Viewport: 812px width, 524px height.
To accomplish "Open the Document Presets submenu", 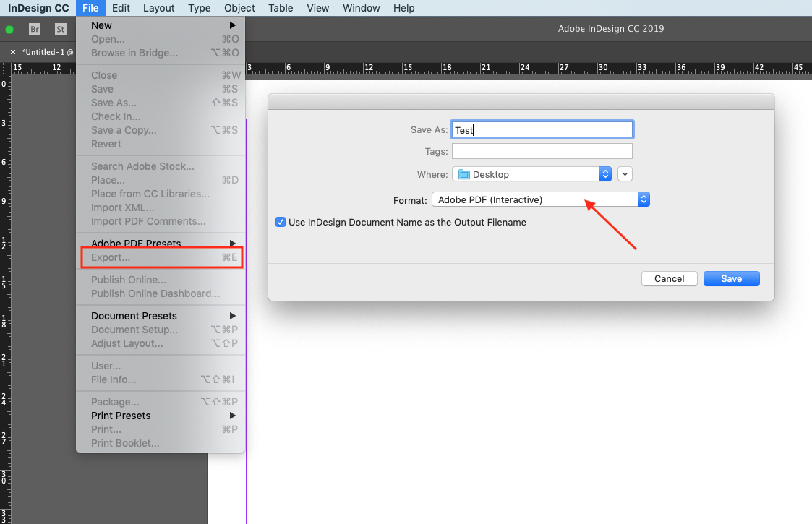I will (161, 316).
